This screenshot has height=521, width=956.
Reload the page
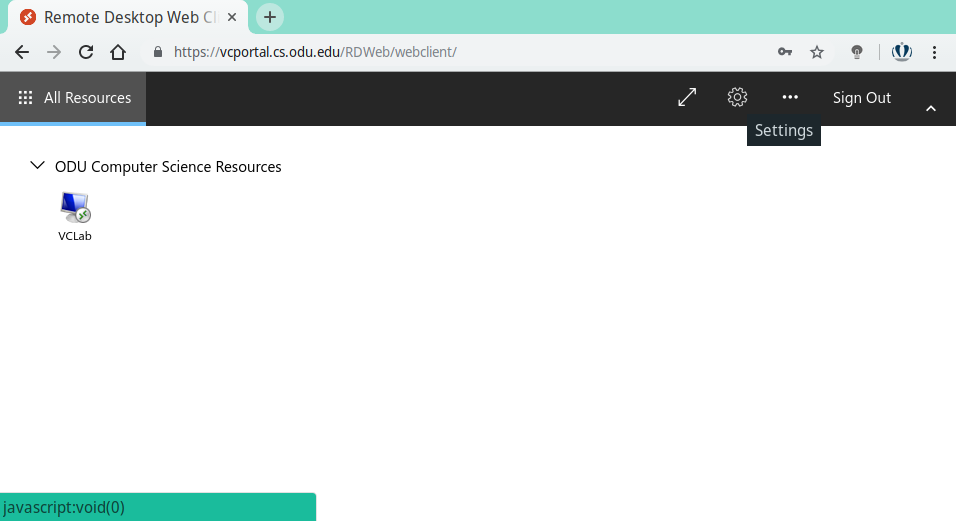tap(86, 52)
